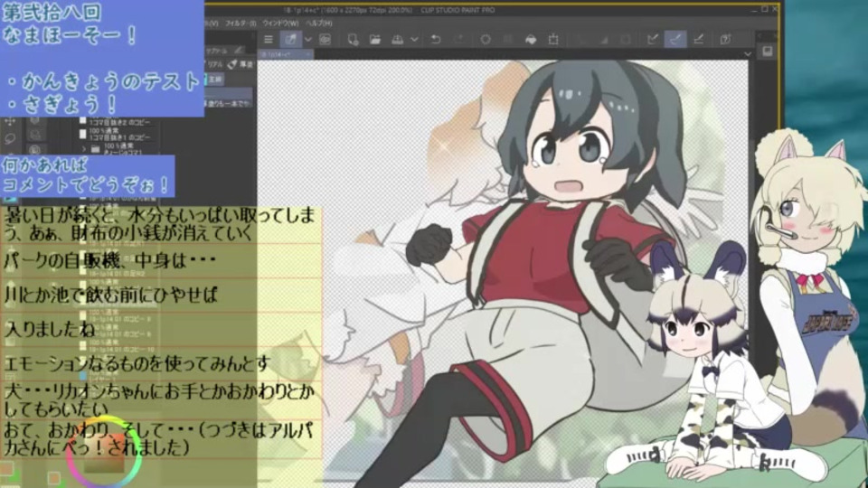Click the Invert Selection icon

tap(603, 39)
